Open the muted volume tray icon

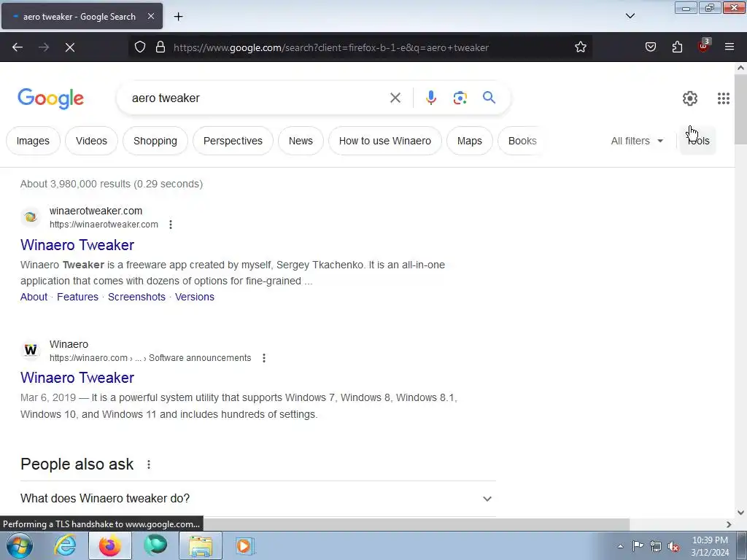coord(673,546)
